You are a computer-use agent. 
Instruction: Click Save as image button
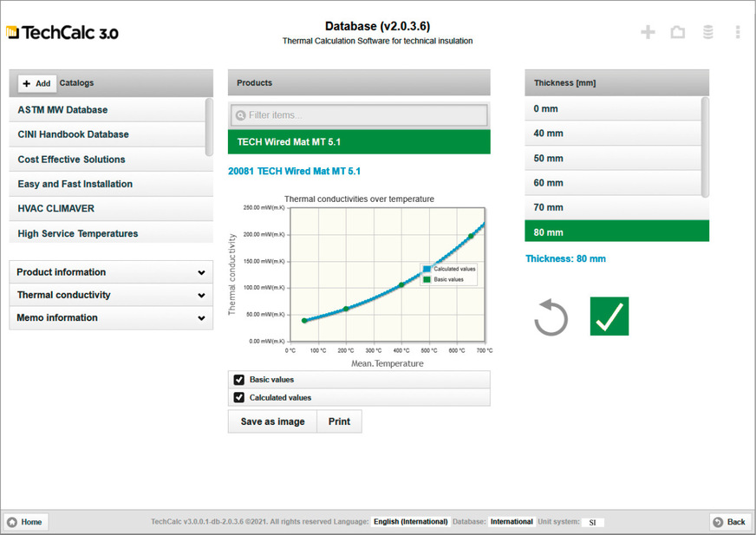[x=272, y=421]
